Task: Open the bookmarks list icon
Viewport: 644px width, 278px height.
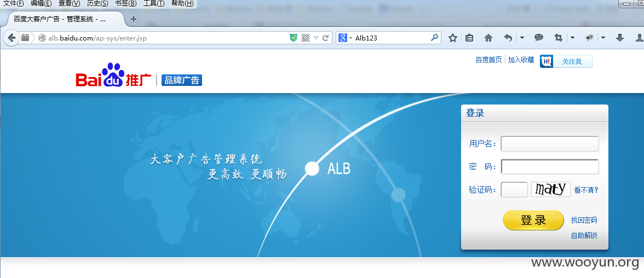Action: click(x=469, y=38)
